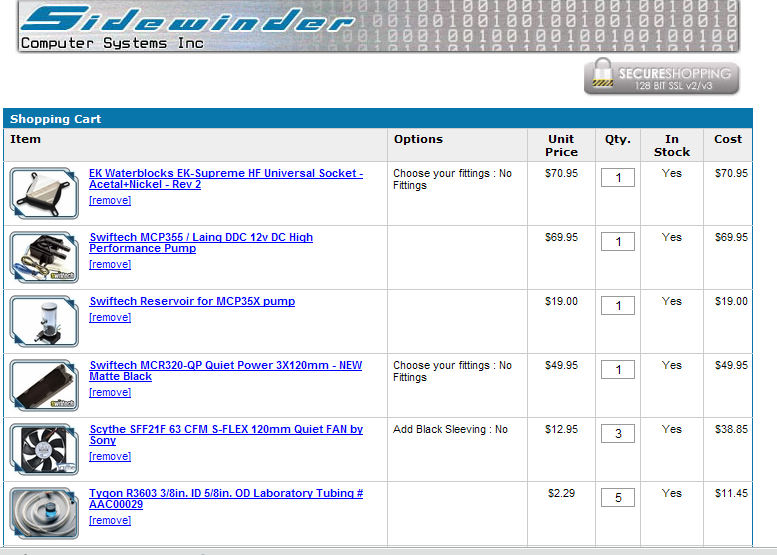
Task: Focus quantity field for Tygon tubing showing 5
Action: [618, 498]
